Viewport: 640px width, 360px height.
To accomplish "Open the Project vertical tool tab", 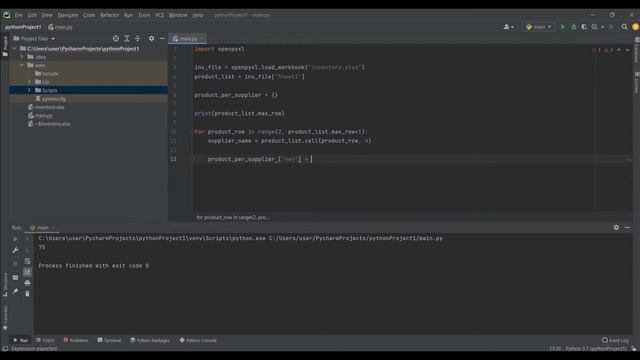I will pos(5,46).
